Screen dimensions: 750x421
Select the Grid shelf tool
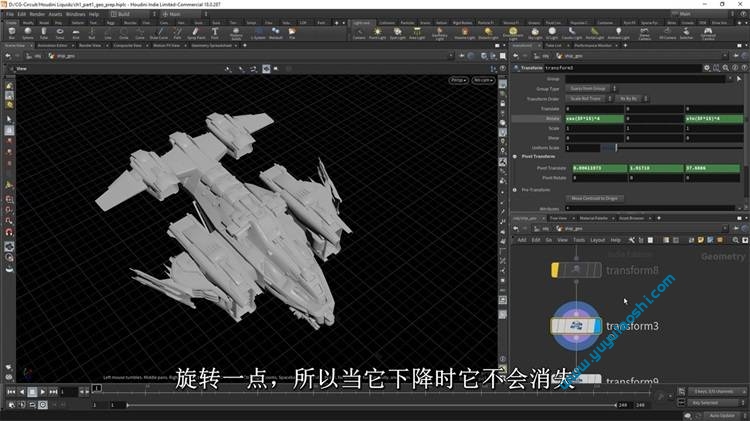(x=76, y=33)
